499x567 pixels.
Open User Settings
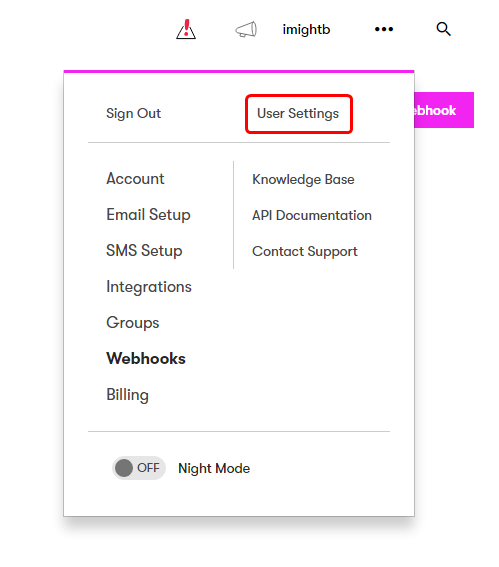pyautogui.click(x=298, y=114)
